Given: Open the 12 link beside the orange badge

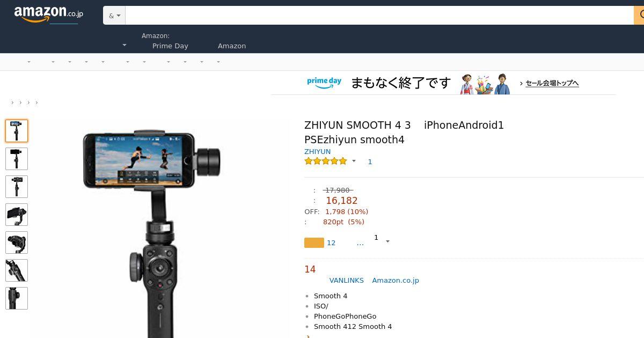Looking at the screenshot, I should click(x=331, y=243).
